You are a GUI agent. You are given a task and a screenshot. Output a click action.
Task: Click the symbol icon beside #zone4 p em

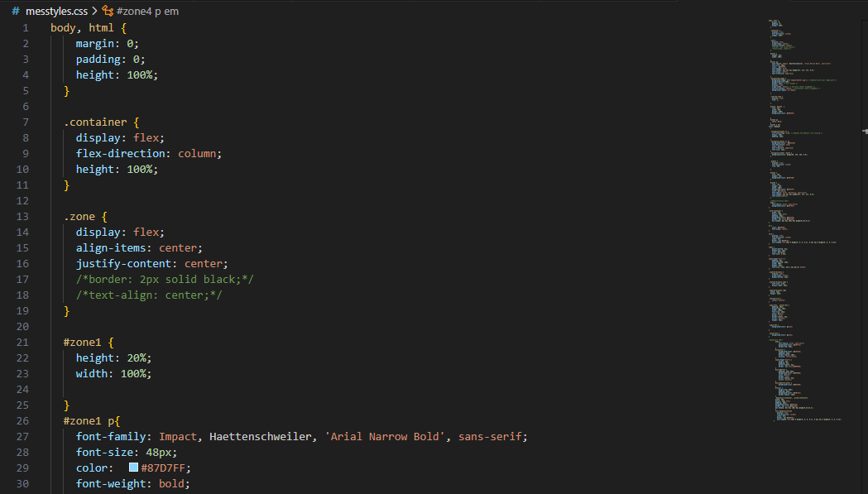point(108,11)
